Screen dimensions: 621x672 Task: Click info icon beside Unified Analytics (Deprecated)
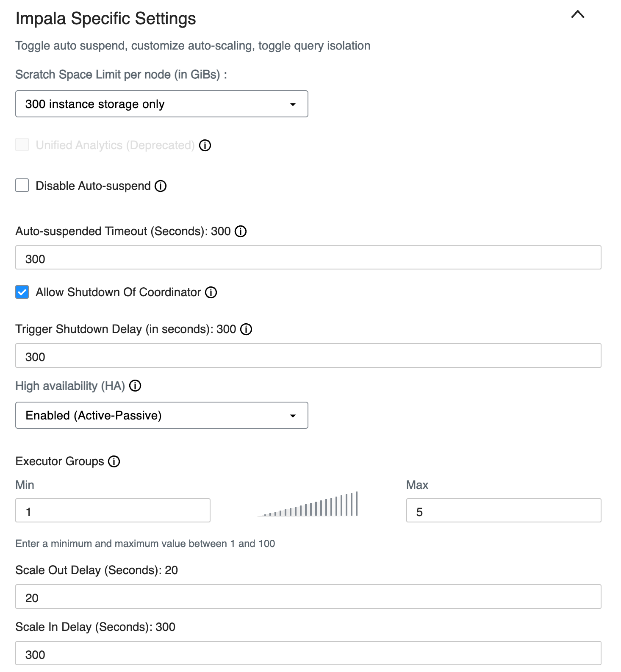[205, 145]
